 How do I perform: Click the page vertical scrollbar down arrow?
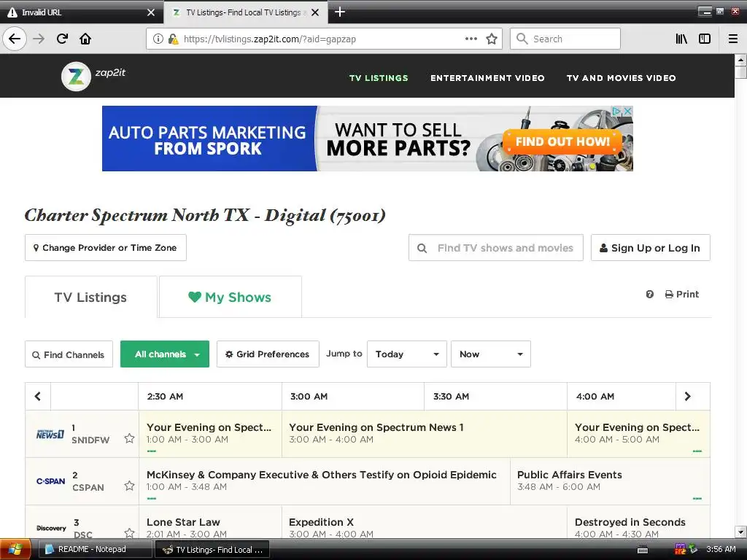click(x=740, y=532)
